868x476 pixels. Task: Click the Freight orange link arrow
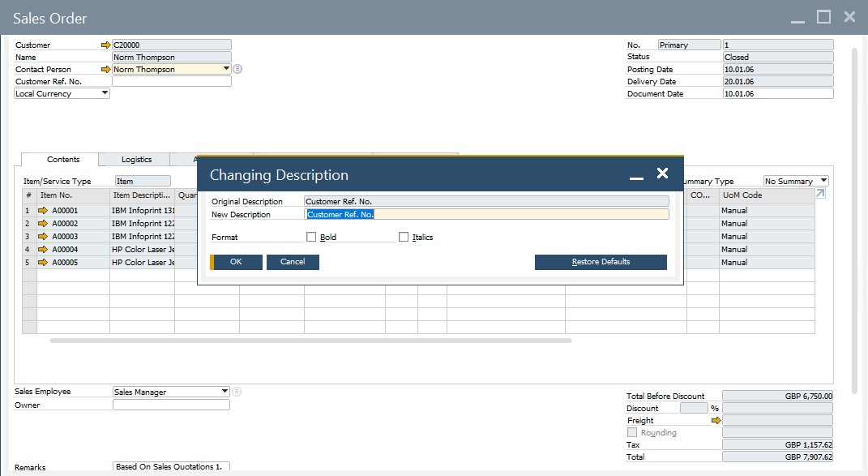(716, 421)
